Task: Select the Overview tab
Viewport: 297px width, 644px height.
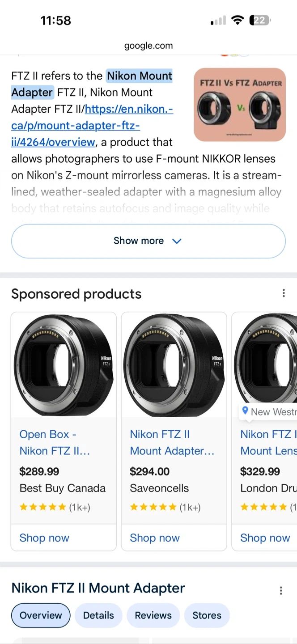Action: click(41, 615)
